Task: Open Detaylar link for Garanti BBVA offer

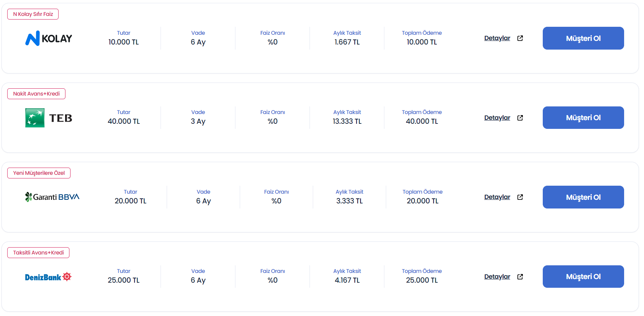Action: [497, 197]
